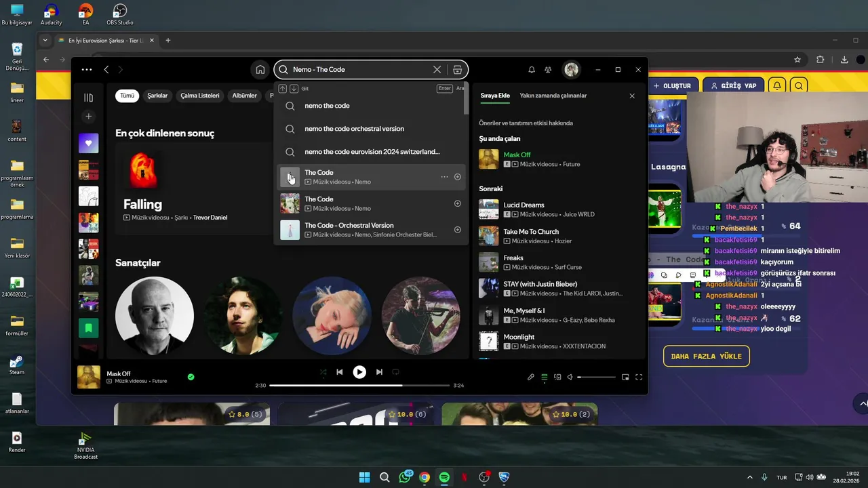Play first The Code result thumbnail
Screen dimensions: 868x488
coord(290,177)
